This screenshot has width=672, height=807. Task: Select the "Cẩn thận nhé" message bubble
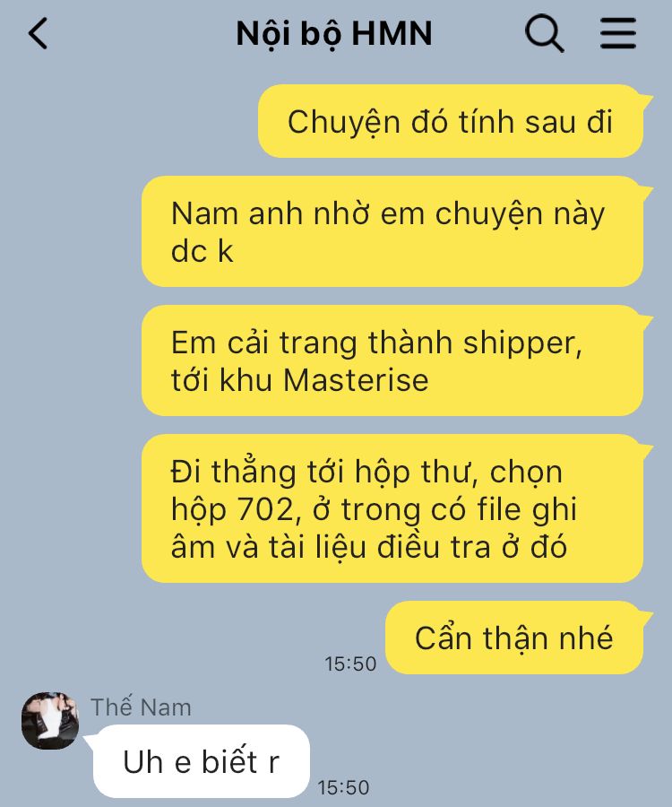514,638
